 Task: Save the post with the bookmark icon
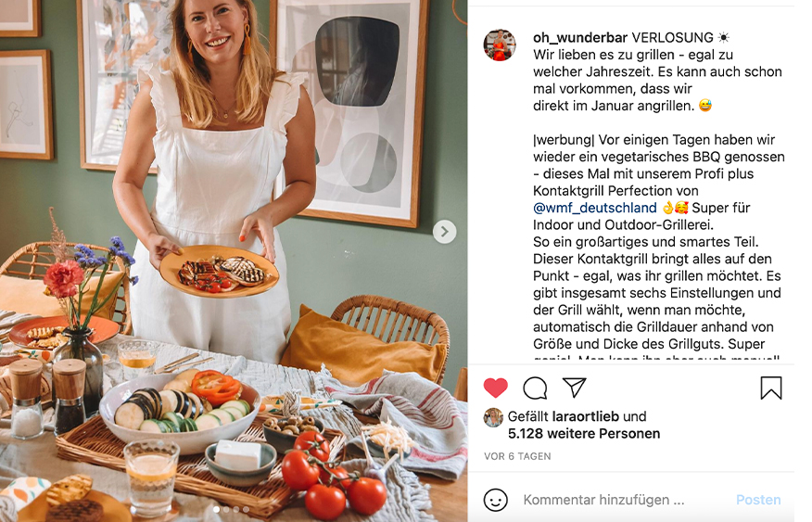pos(771,388)
